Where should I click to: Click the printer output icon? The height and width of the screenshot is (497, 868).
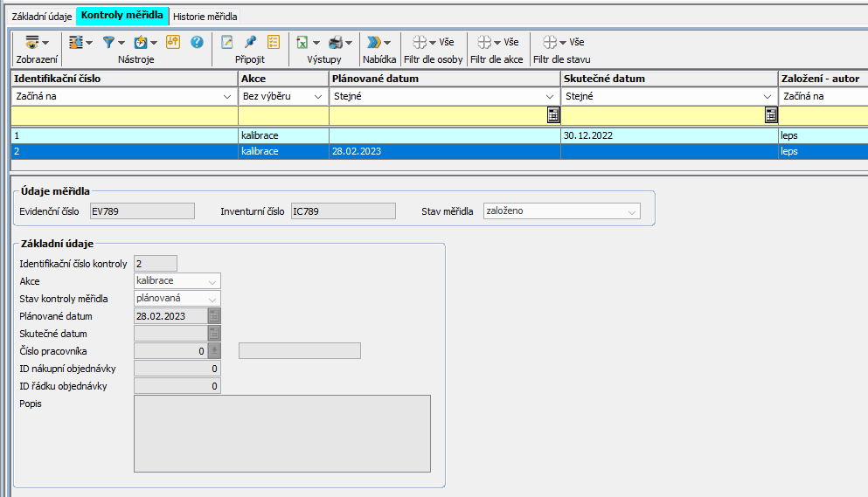pos(336,42)
